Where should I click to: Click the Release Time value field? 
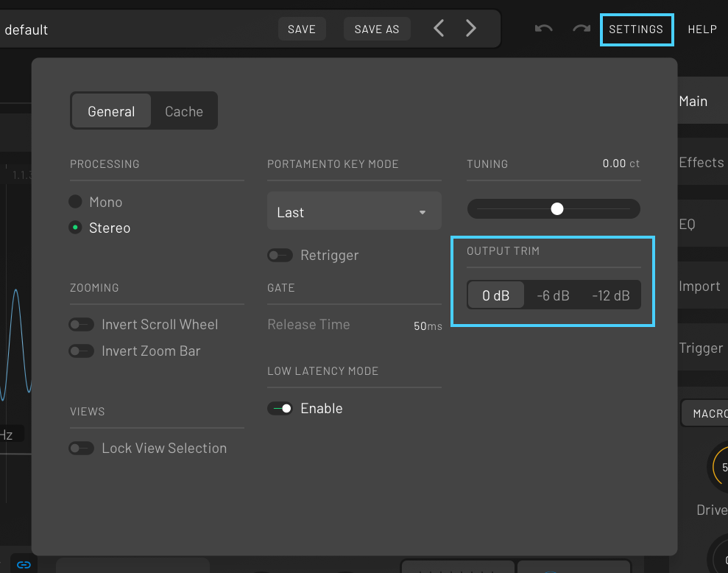pos(427,326)
